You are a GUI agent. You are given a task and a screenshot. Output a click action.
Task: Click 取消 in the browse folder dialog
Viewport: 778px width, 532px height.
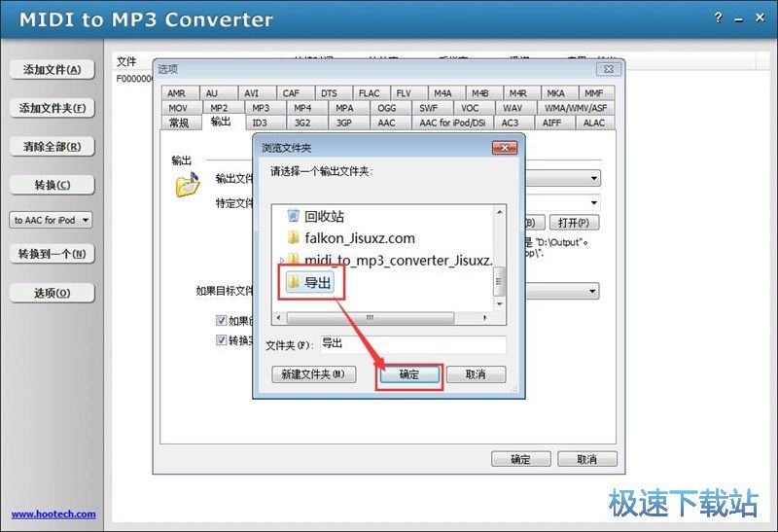tap(476, 374)
